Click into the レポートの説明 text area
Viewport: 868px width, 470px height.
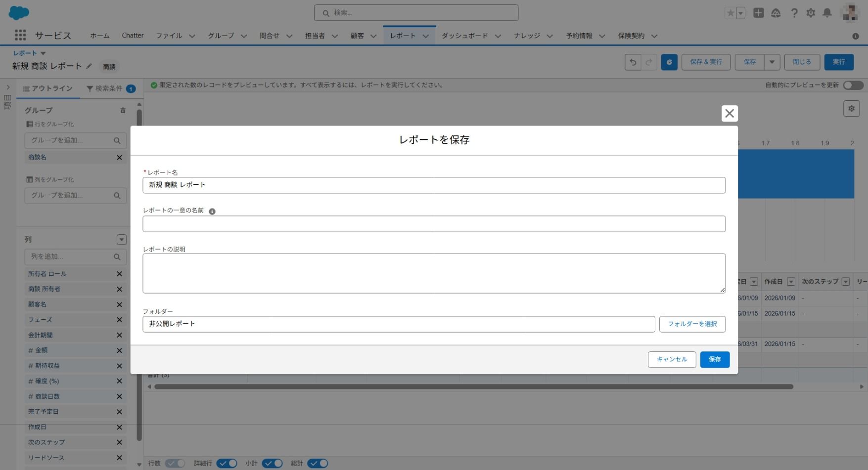(434, 273)
